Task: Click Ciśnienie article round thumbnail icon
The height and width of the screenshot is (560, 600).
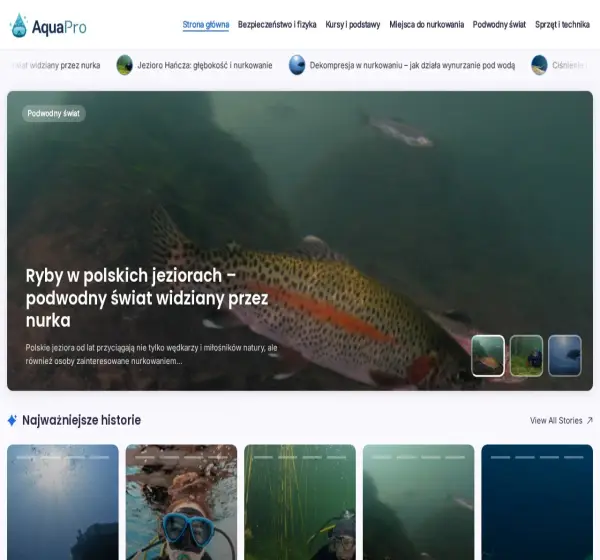Action: tap(539, 65)
